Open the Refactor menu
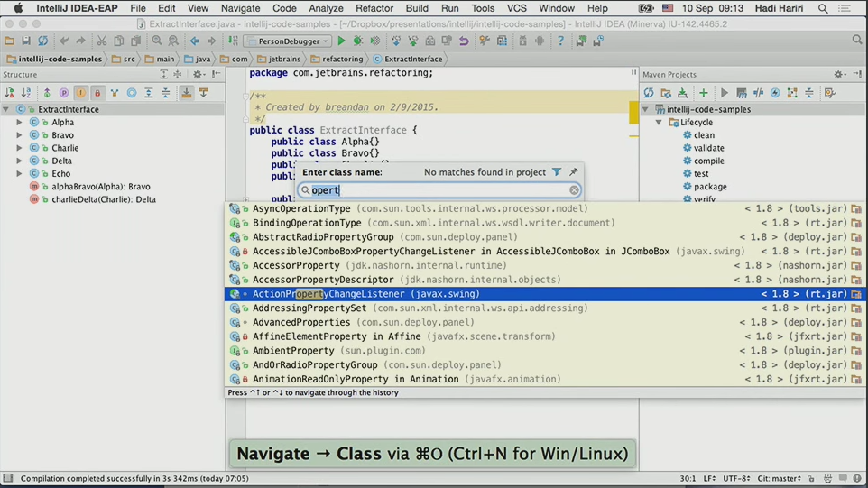Screen dimensions: 868x488 point(374,8)
